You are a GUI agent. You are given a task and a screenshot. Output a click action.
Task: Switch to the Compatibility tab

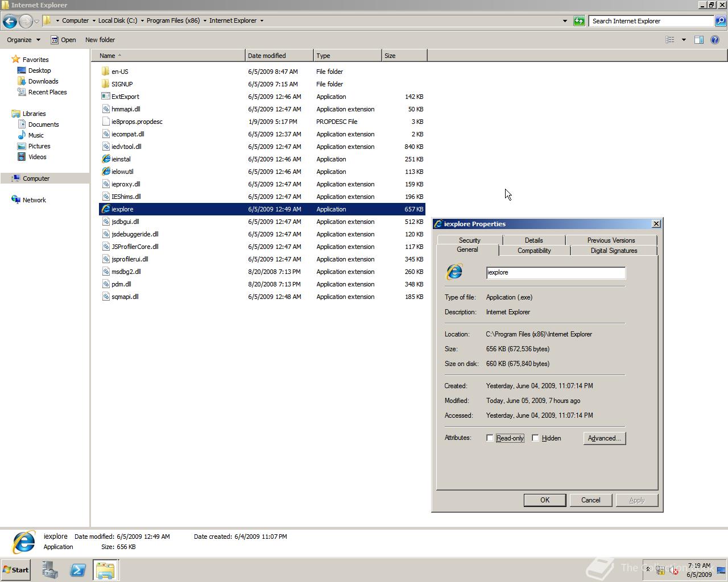pos(534,251)
